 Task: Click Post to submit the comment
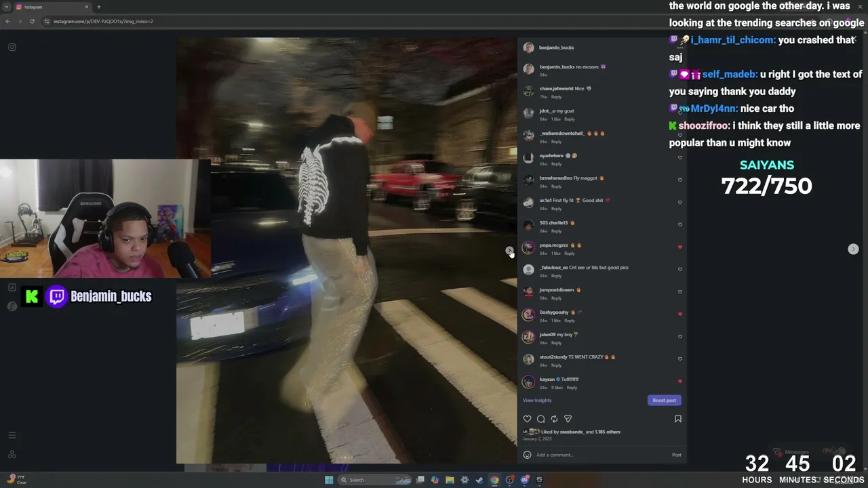point(677,455)
